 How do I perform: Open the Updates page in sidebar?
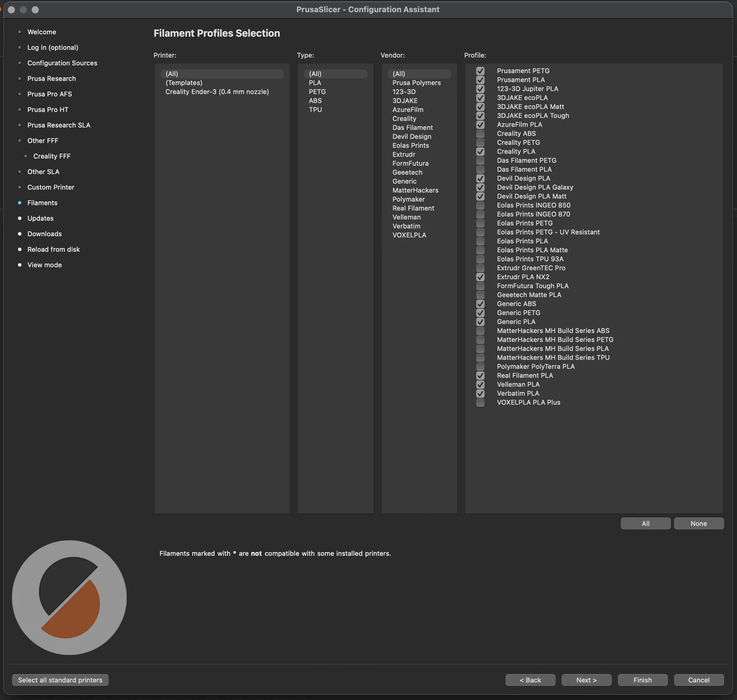coord(40,218)
